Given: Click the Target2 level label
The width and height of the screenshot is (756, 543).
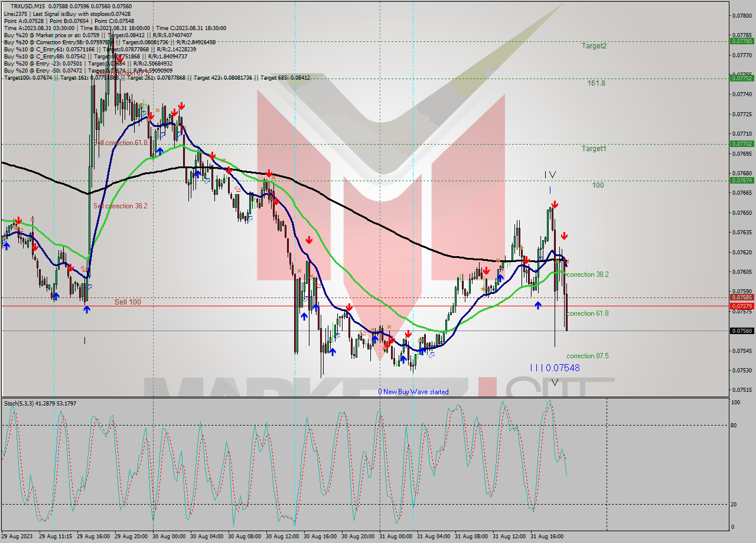Looking at the screenshot, I should (594, 45).
